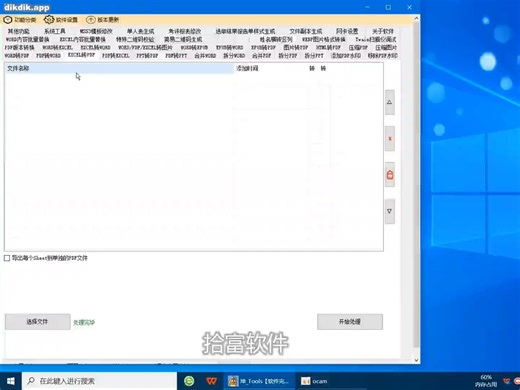Sort by the 文件名称 column header
This screenshot has width=520, height=390.
click(120, 68)
